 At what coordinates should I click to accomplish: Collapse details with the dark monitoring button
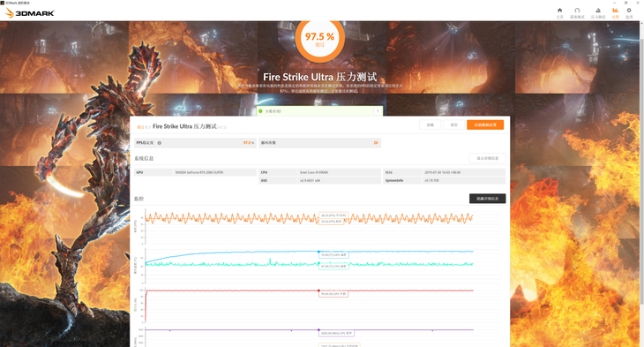[x=488, y=199]
